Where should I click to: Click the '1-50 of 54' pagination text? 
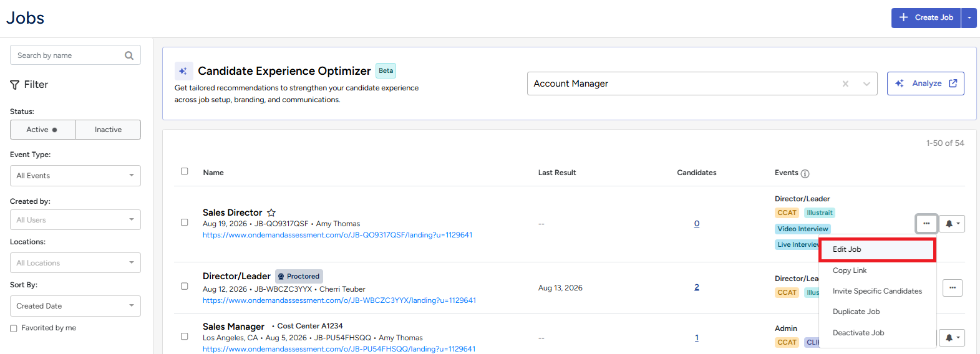[945, 143]
